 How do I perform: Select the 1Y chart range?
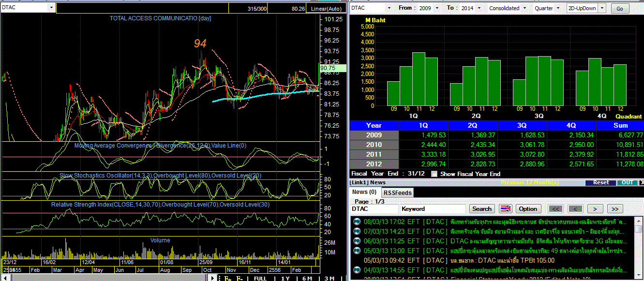point(285,278)
